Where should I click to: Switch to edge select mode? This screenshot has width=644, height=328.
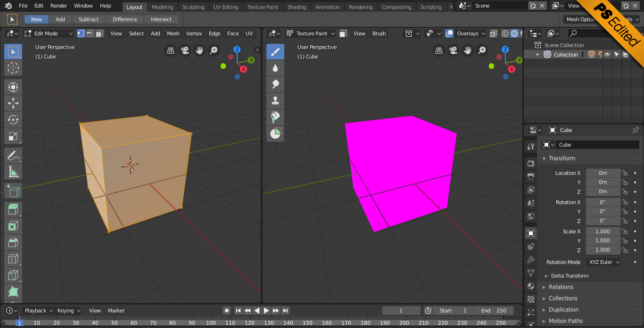tap(90, 33)
